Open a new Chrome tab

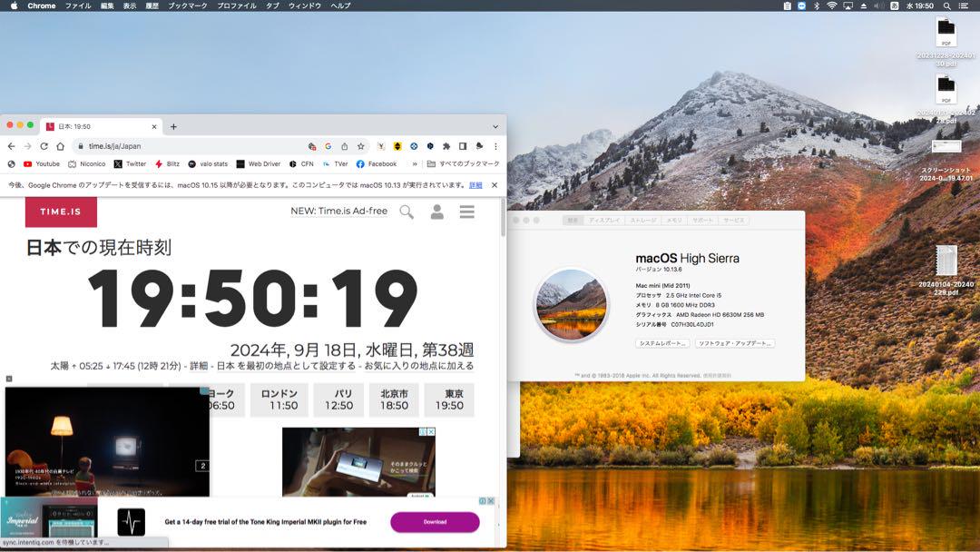point(173,127)
